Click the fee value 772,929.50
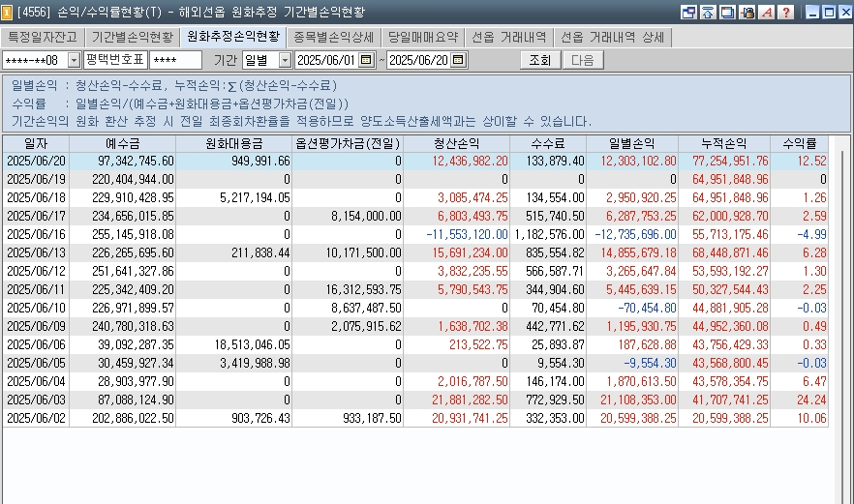 555,400
